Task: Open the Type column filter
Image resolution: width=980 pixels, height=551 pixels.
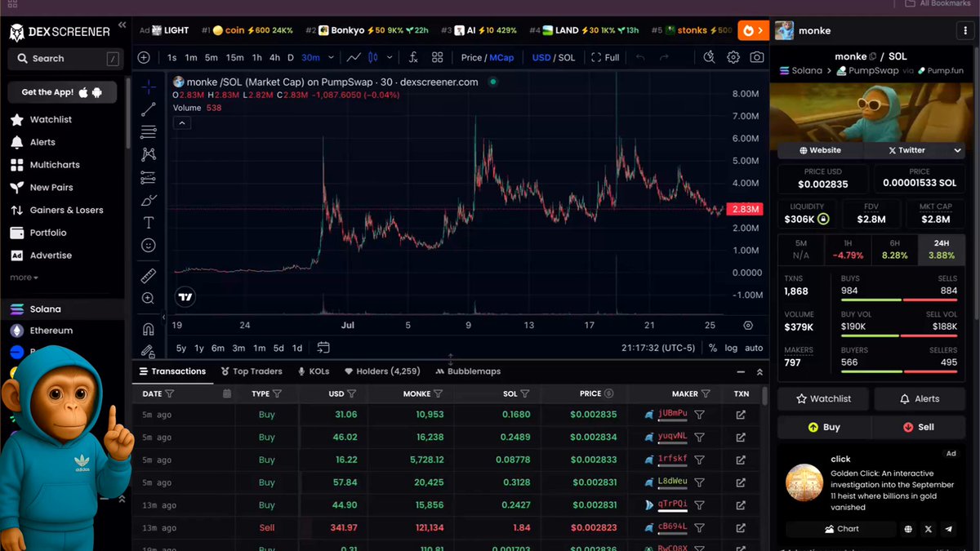Action: tap(277, 393)
